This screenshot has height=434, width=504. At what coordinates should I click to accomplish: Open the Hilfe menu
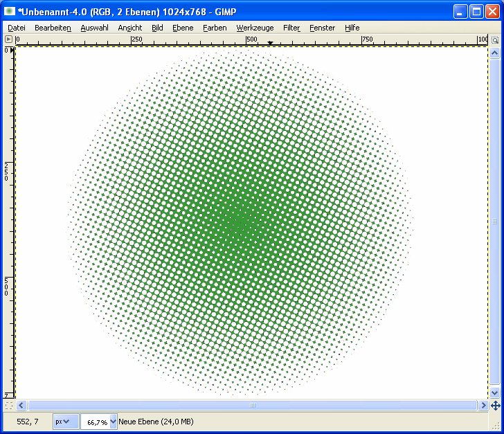point(352,28)
